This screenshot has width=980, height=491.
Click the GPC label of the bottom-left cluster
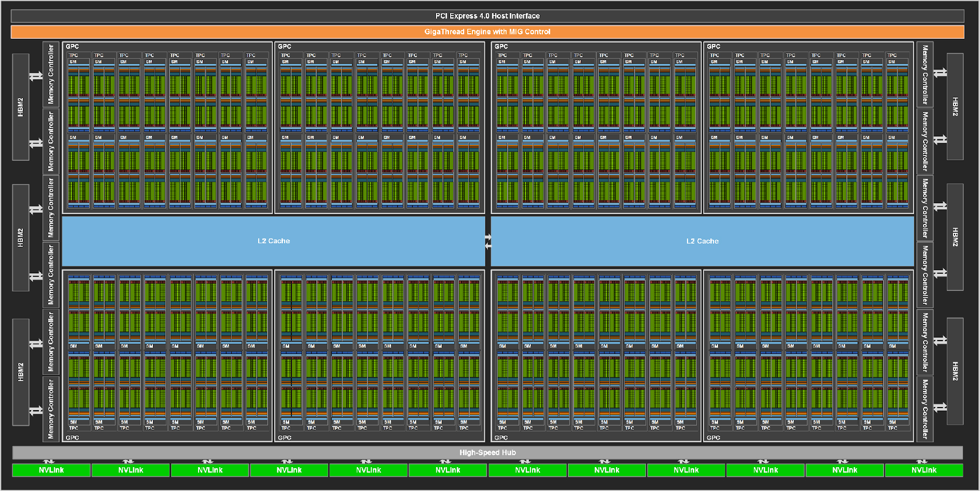[72, 438]
